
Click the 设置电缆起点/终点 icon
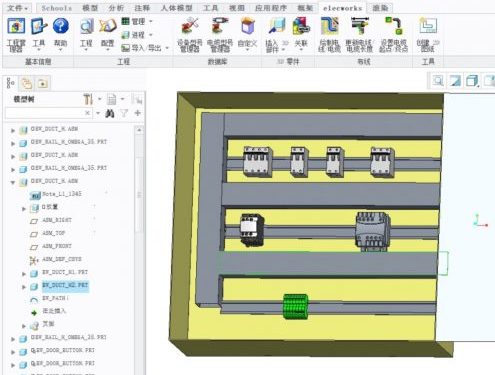click(x=394, y=27)
